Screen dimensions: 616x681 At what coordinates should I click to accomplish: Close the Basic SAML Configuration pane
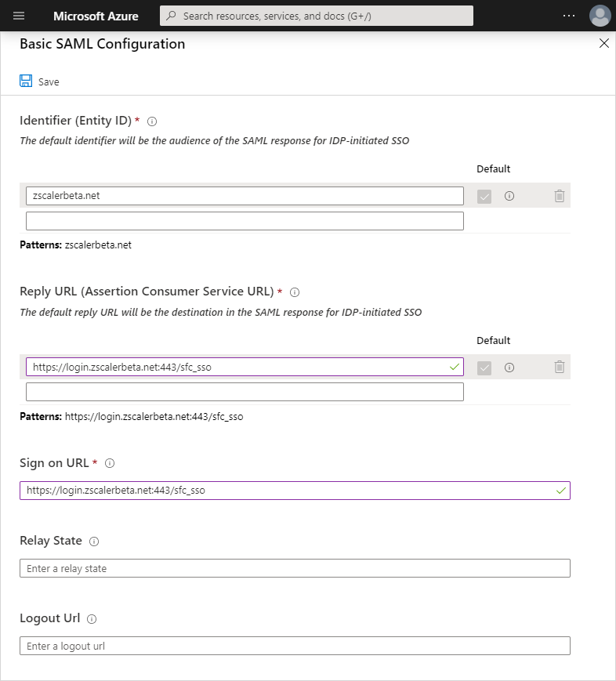click(x=603, y=44)
